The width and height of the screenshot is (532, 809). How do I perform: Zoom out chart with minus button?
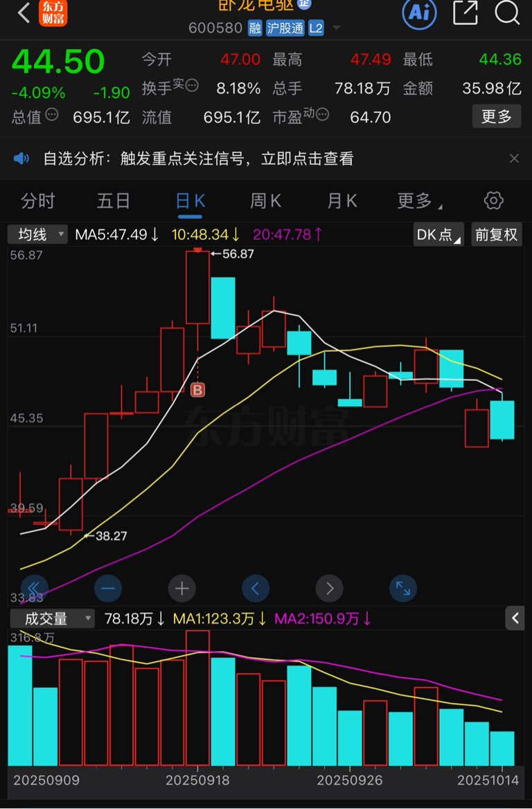coord(108,588)
